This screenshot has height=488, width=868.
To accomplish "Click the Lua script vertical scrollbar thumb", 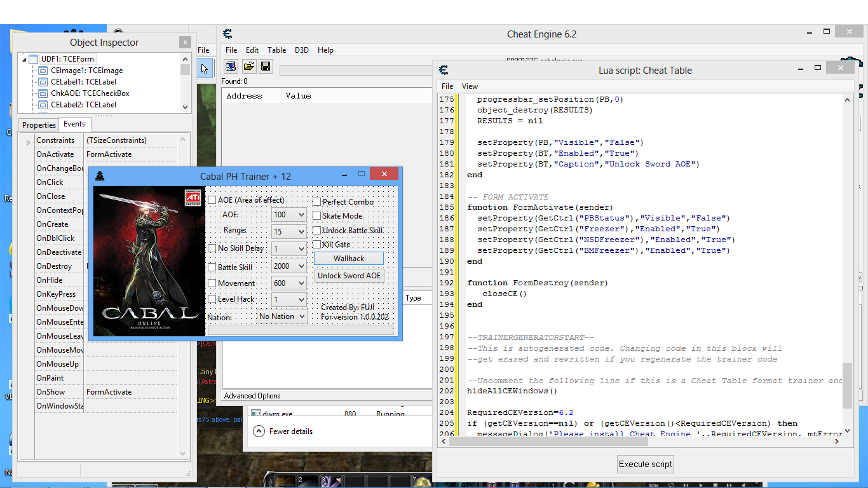I will tap(847, 385).
